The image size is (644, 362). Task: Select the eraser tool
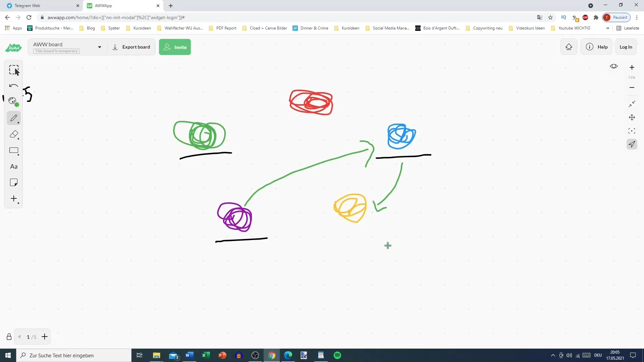coord(14,134)
